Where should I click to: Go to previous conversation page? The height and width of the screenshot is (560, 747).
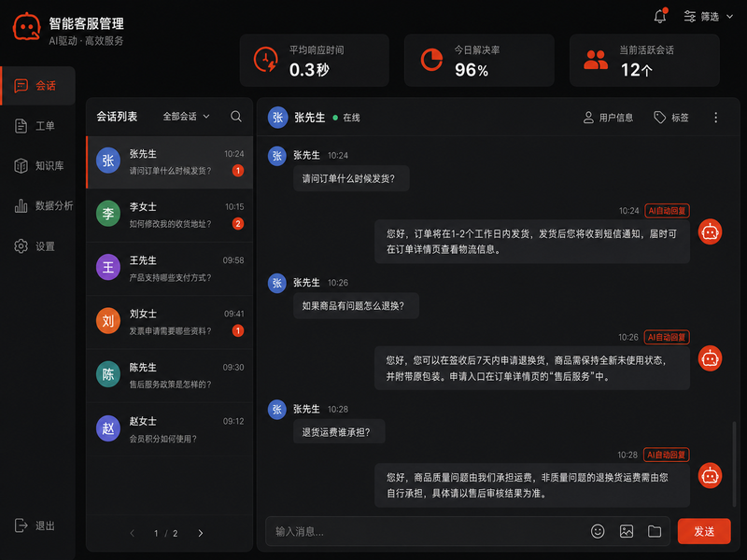133,533
